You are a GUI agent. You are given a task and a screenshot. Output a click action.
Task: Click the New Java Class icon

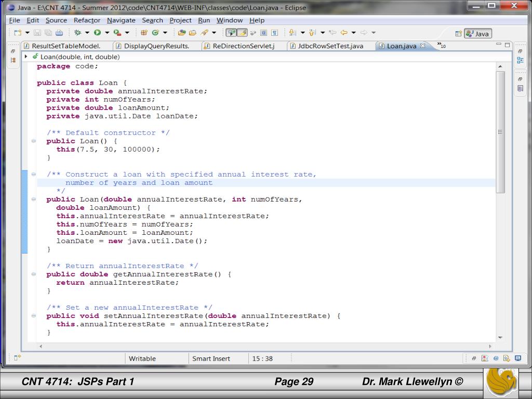point(155,33)
